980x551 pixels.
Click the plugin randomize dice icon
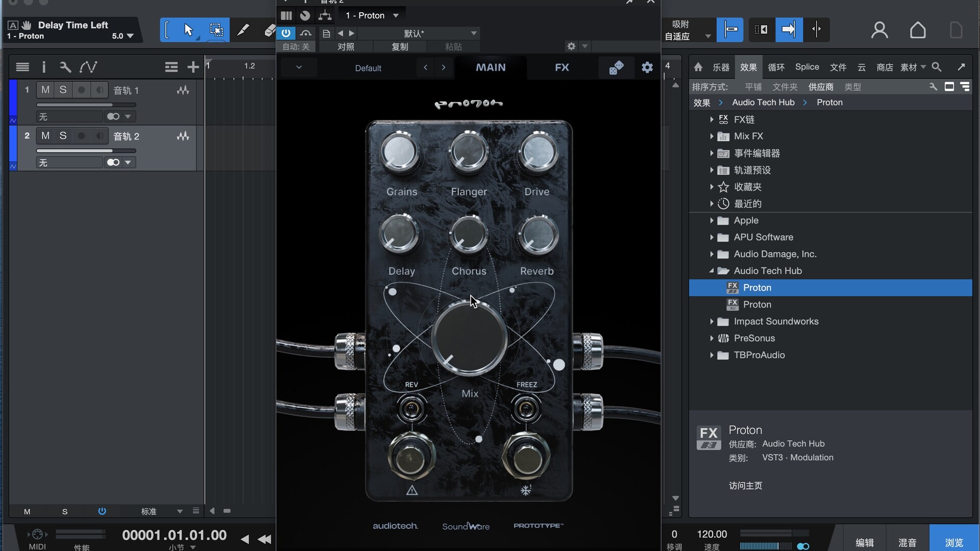point(616,67)
